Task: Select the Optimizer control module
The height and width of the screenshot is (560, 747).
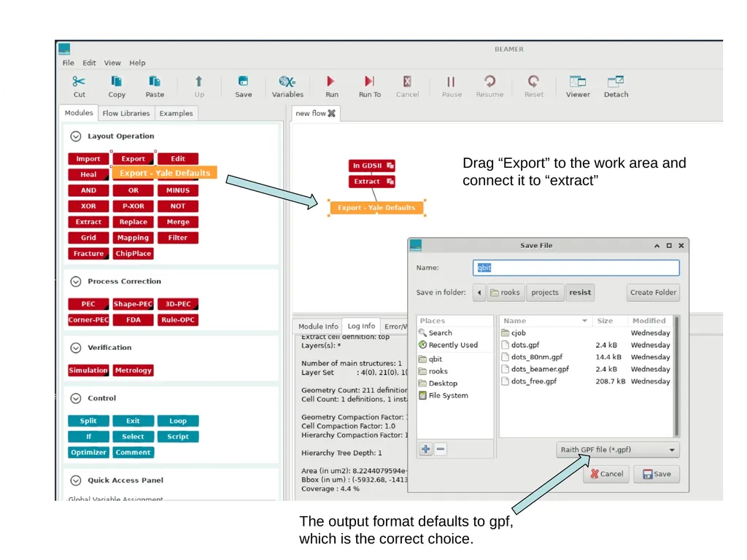Action: click(88, 452)
